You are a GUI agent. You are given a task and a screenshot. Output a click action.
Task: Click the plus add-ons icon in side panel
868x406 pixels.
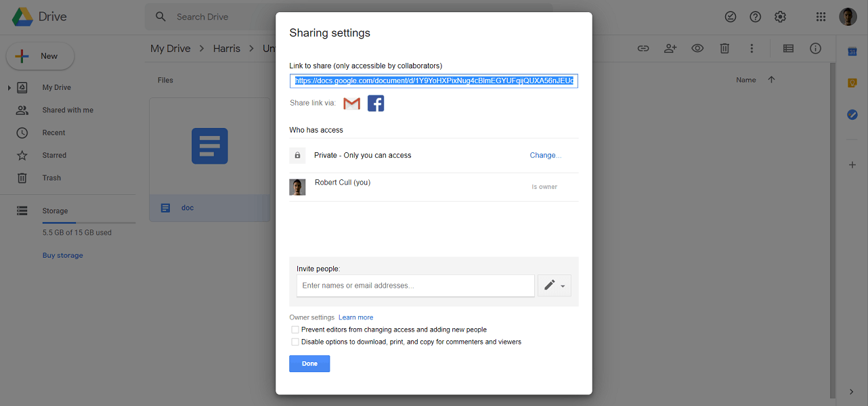click(x=852, y=165)
